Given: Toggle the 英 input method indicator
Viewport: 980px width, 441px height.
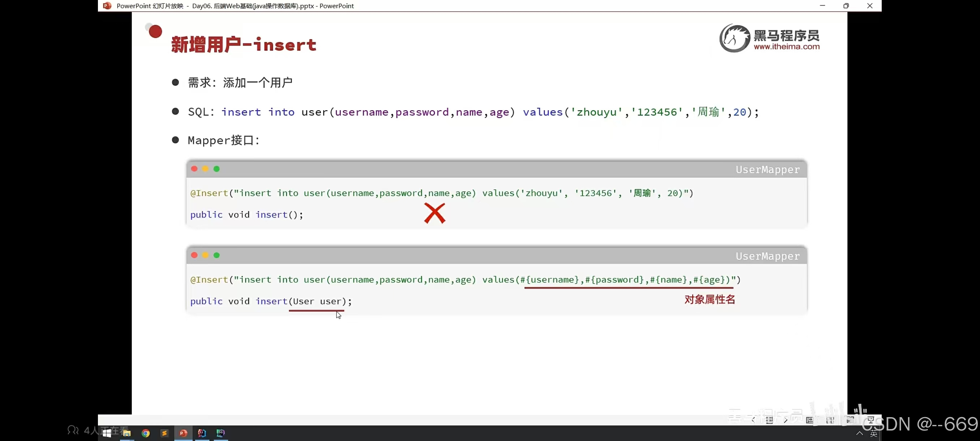Looking at the screenshot, I should coord(874,434).
